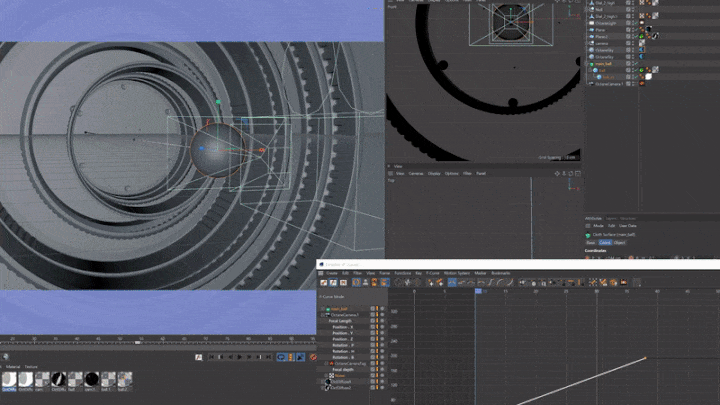
Task: Click green Y-axis handle of the ball gizmo
Action: (218, 102)
